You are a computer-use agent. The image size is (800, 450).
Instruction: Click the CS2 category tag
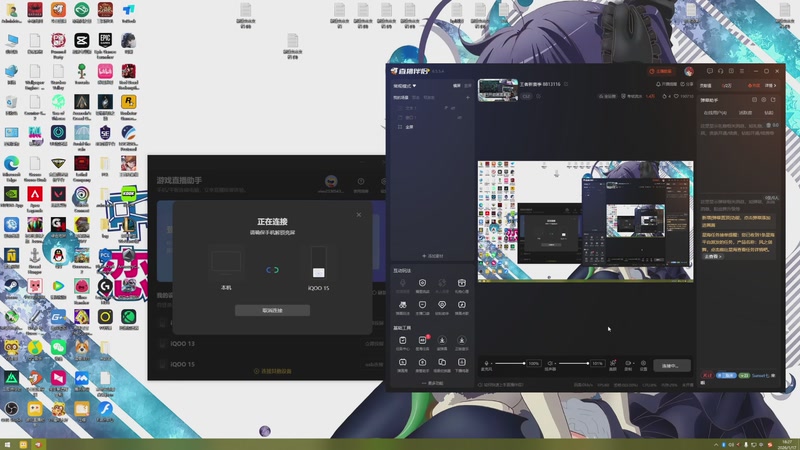(x=527, y=96)
